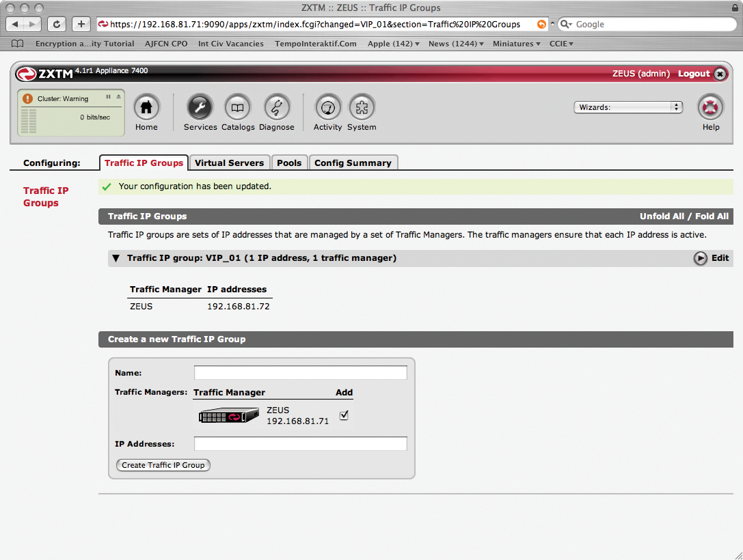Open the Activity gauge icon
This screenshot has height=560, width=743.
click(328, 107)
